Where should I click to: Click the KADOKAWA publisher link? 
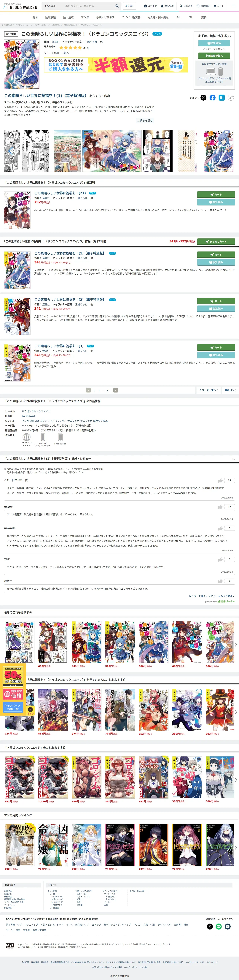pos(28,416)
